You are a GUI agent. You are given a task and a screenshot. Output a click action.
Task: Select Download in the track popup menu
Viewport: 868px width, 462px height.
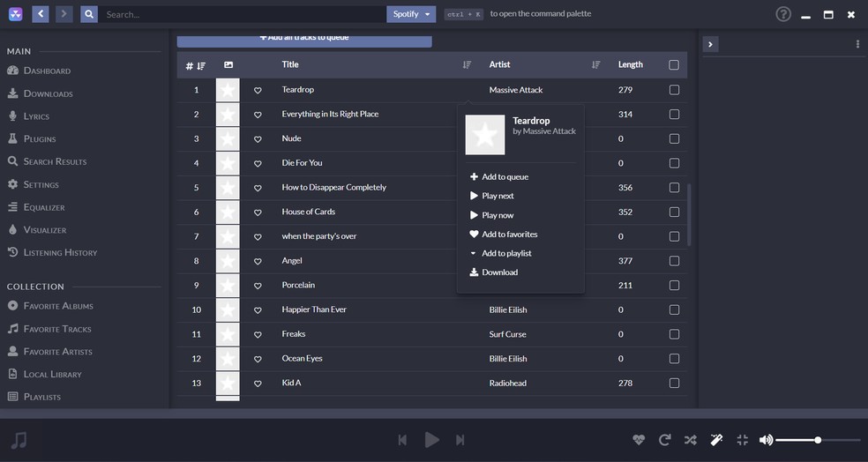click(499, 272)
